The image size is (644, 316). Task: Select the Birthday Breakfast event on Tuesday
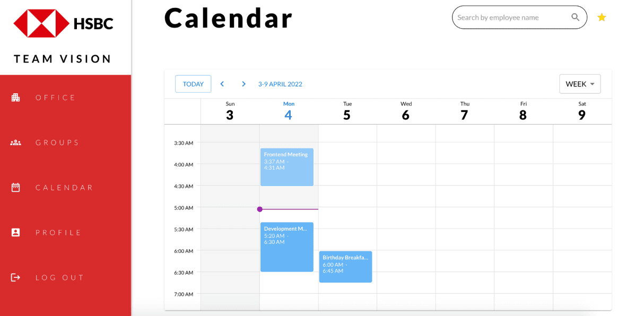(x=345, y=267)
